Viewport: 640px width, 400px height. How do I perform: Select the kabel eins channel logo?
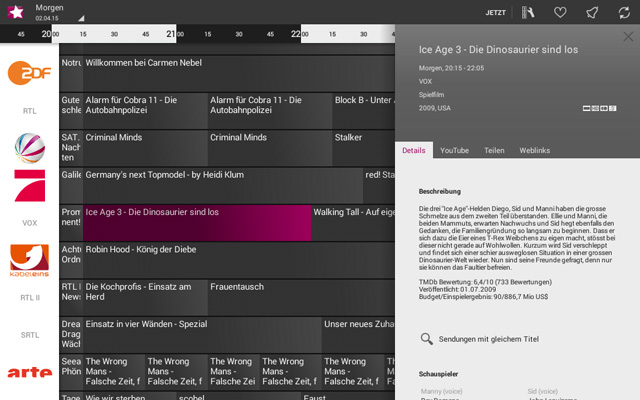[x=29, y=260]
